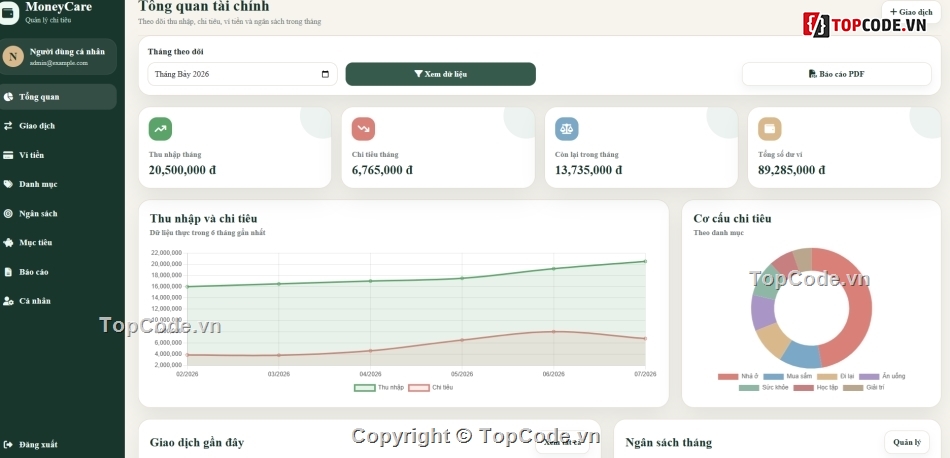Toggle Ăn uống legend entry
The image size is (950, 458).
[x=882, y=376]
